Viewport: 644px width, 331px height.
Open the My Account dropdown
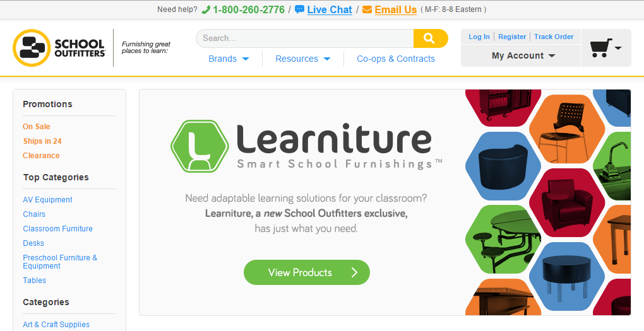pos(523,55)
